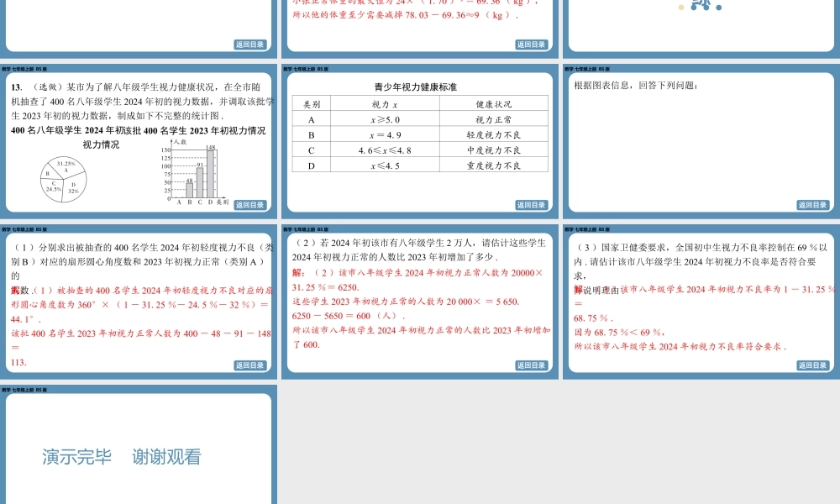Image resolution: width=840 pixels, height=504 pixels.
Task: Click the 视力正常 cell in the table
Action: coord(494,118)
